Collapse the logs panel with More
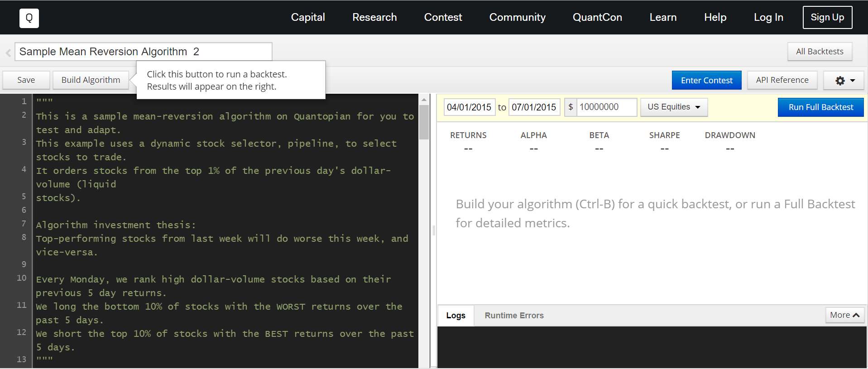 844,315
